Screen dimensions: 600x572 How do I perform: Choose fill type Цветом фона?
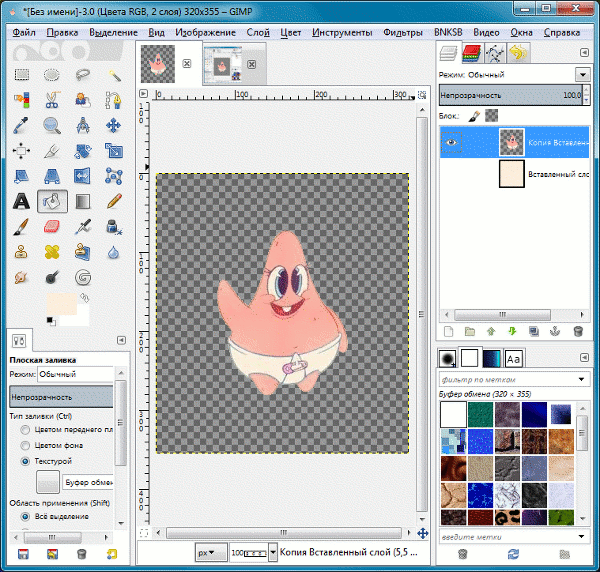coord(25,445)
